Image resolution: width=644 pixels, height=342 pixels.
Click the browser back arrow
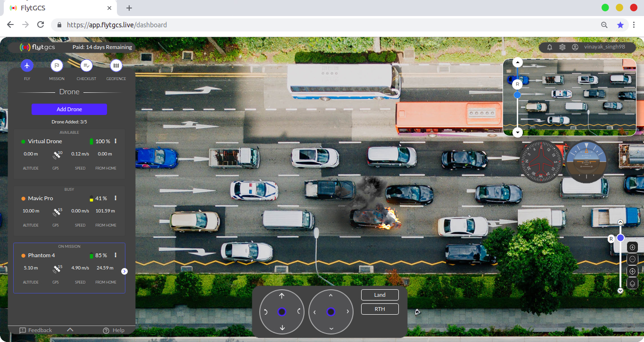(x=10, y=24)
